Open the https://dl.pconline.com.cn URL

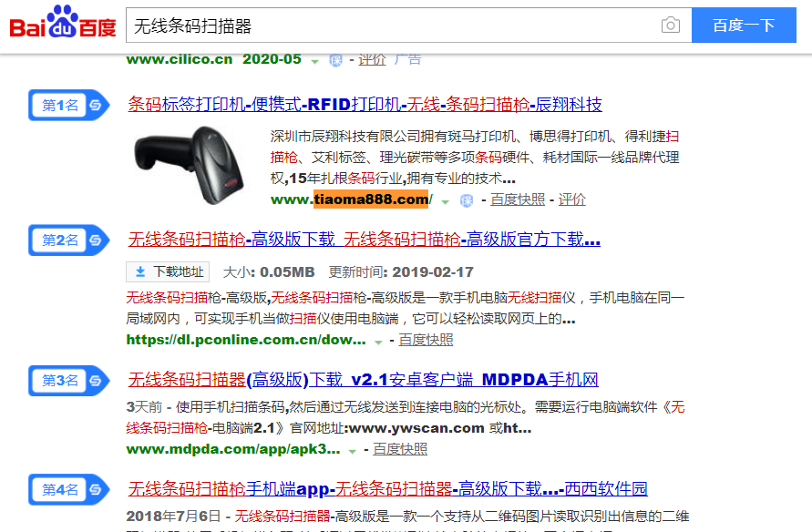pos(245,340)
